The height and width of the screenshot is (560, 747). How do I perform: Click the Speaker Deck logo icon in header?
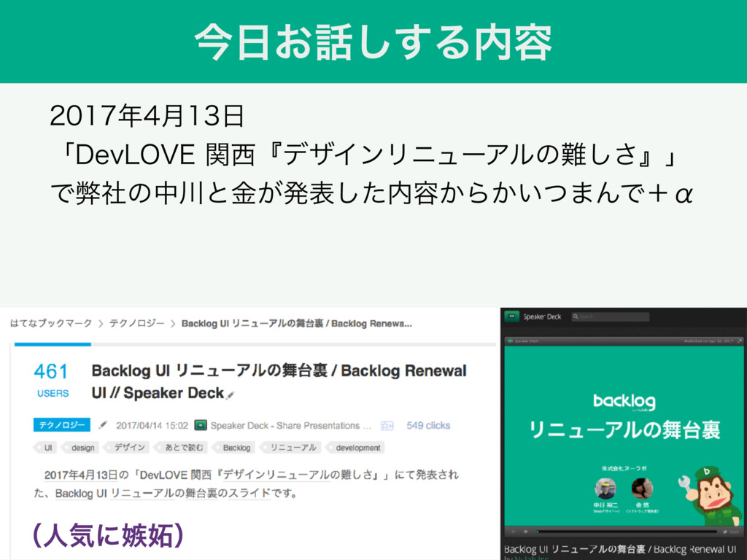coord(512,316)
